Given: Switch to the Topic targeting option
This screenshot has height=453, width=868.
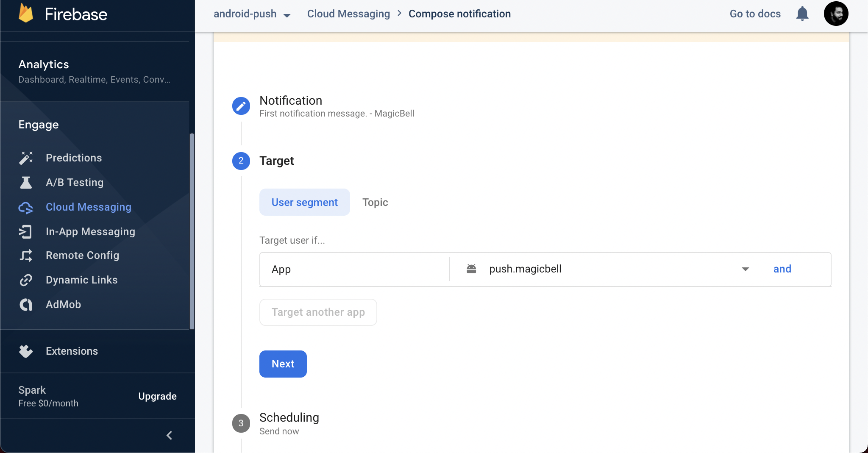Looking at the screenshot, I should pyautogui.click(x=375, y=202).
